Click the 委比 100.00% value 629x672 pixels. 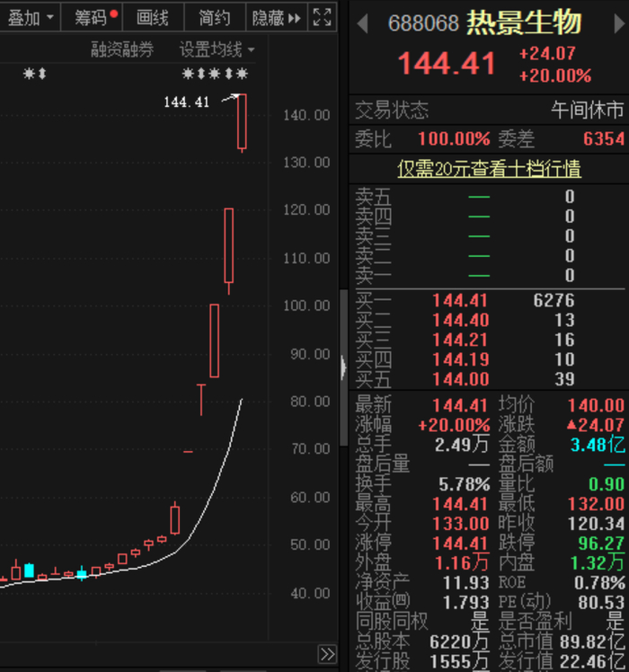454,139
